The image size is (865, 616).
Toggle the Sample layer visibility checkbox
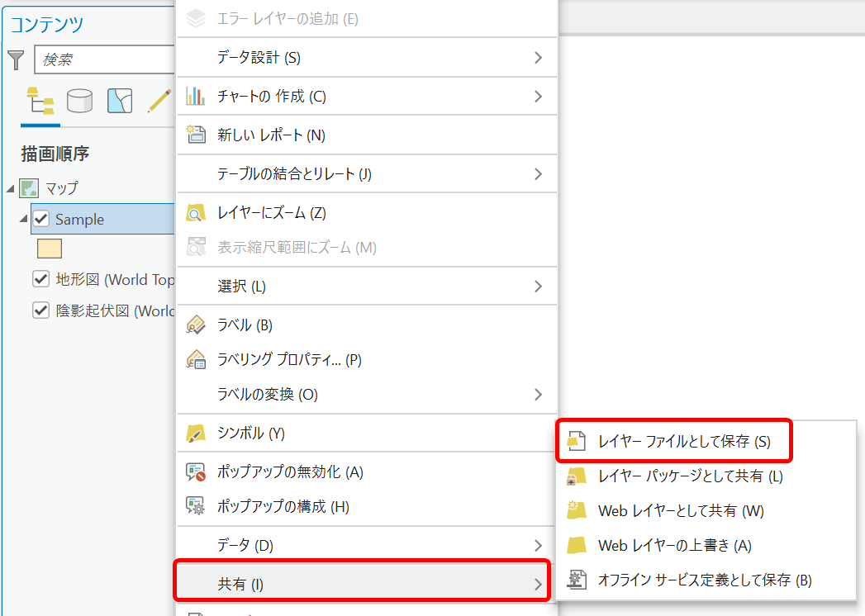point(41,219)
